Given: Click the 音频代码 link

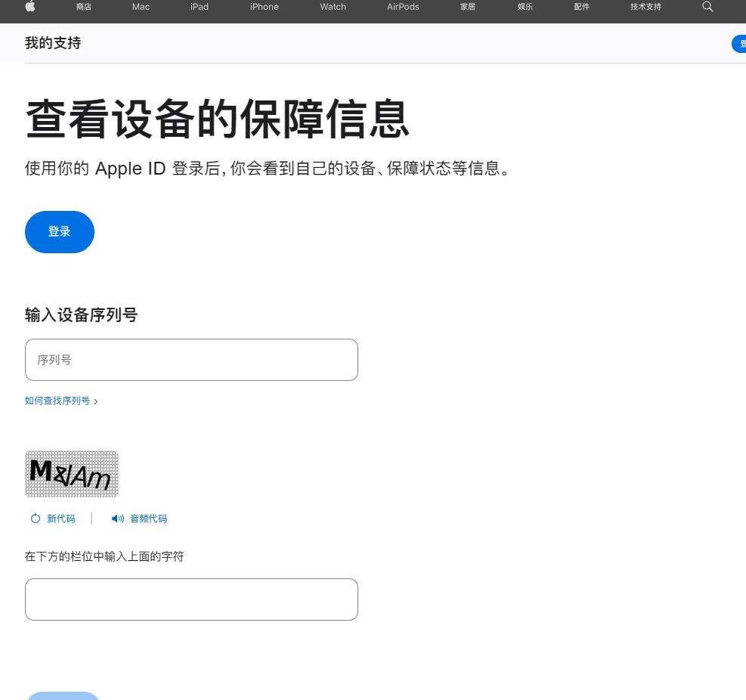Looking at the screenshot, I should pyautogui.click(x=148, y=519).
